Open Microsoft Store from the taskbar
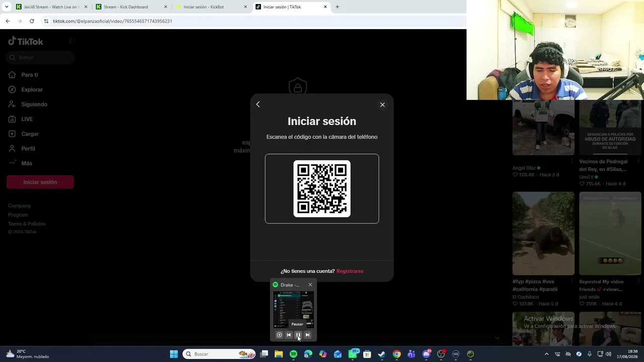Viewport: 644px width, 362px height. pyautogui.click(x=367, y=354)
